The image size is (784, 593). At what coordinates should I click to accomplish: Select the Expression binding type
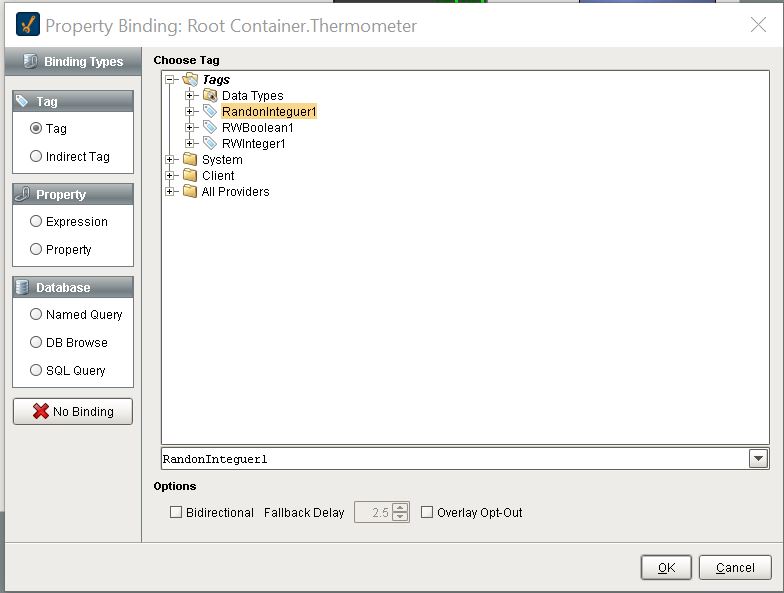click(37, 222)
